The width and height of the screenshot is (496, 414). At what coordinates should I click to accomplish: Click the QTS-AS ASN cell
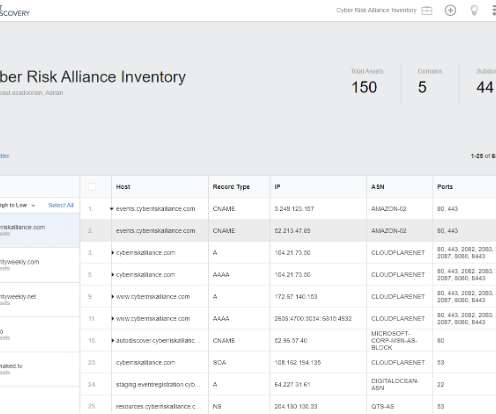(x=383, y=407)
